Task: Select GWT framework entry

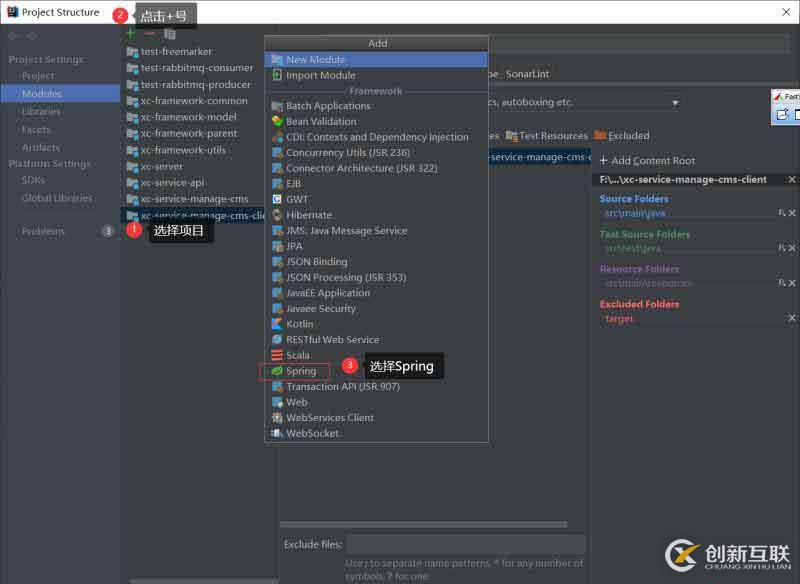Action: point(376,199)
